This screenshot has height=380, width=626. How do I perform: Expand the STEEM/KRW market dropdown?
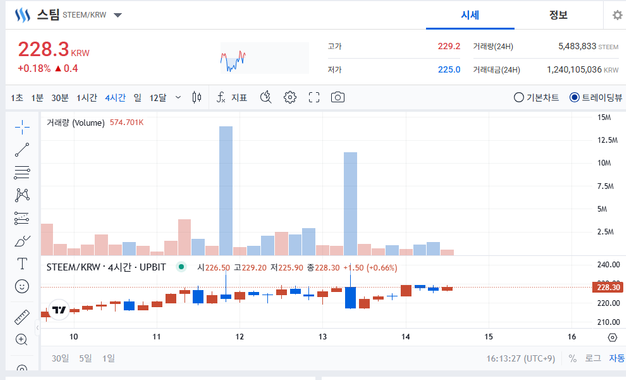[x=117, y=15]
